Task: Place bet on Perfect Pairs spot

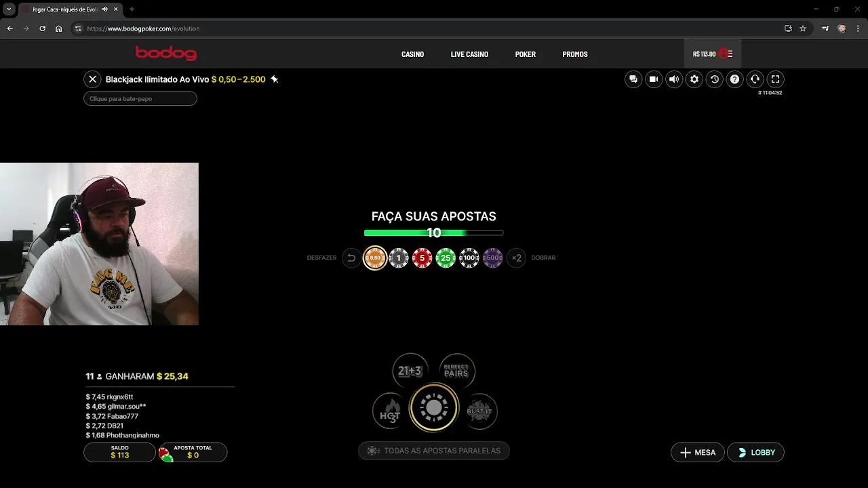Action: coord(457,371)
